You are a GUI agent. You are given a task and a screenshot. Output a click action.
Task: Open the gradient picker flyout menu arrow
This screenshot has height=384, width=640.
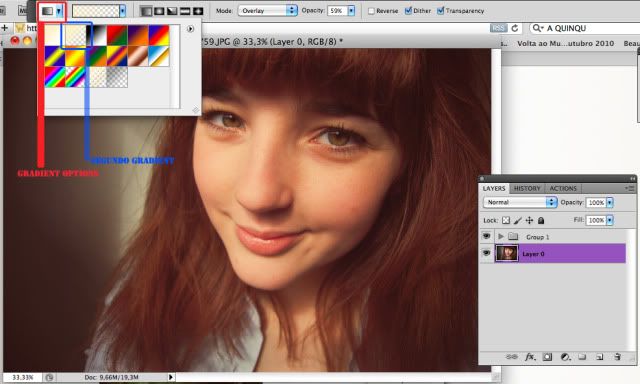(190, 29)
